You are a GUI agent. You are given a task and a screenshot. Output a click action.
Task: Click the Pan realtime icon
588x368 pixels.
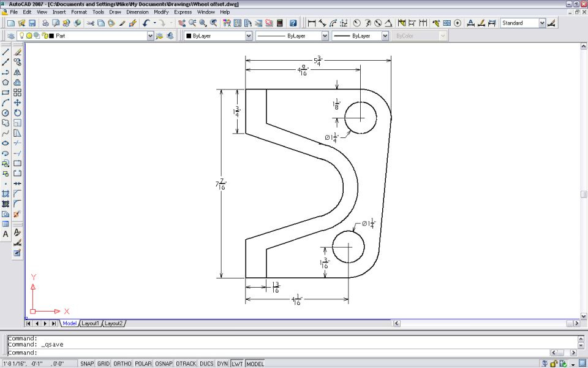click(x=182, y=23)
